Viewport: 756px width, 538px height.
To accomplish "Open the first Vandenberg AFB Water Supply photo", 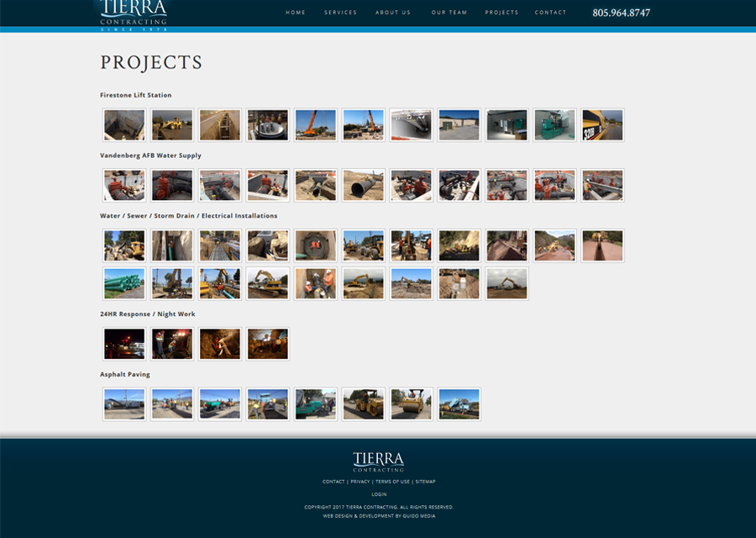I will click(x=123, y=185).
